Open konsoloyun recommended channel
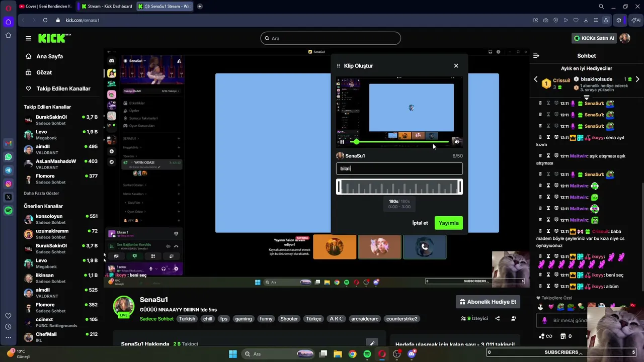The width and height of the screenshot is (644, 362). [60, 219]
